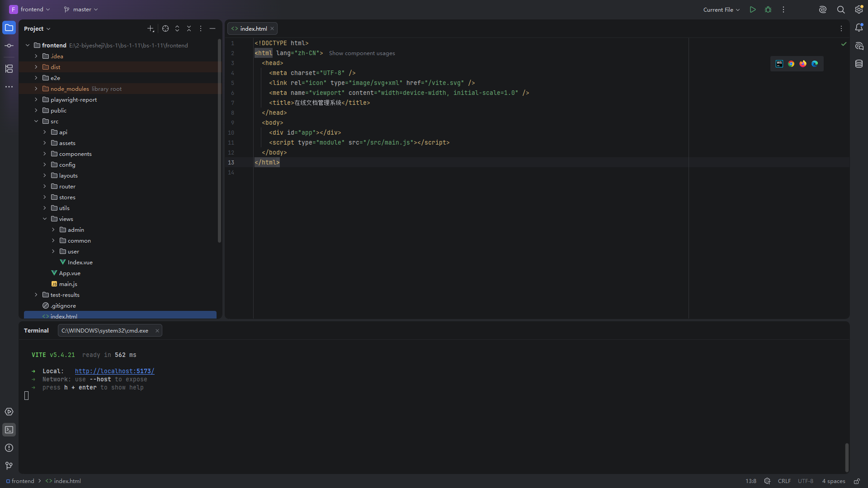Expand the admin folder
Image resolution: width=868 pixels, height=488 pixels.
[53, 230]
